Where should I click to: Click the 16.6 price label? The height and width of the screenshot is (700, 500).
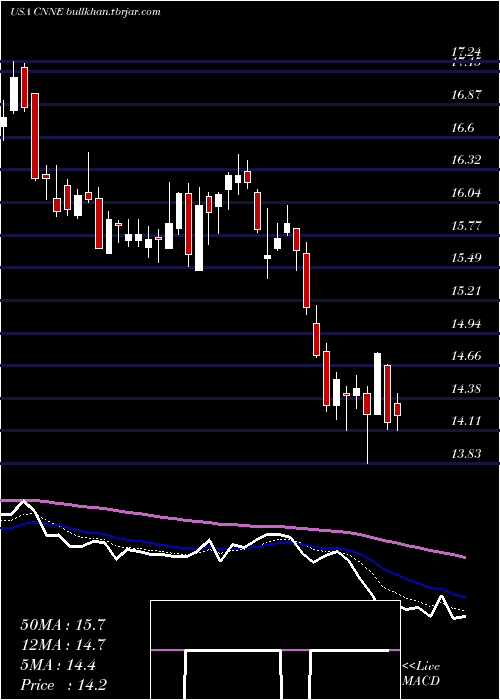click(x=463, y=128)
